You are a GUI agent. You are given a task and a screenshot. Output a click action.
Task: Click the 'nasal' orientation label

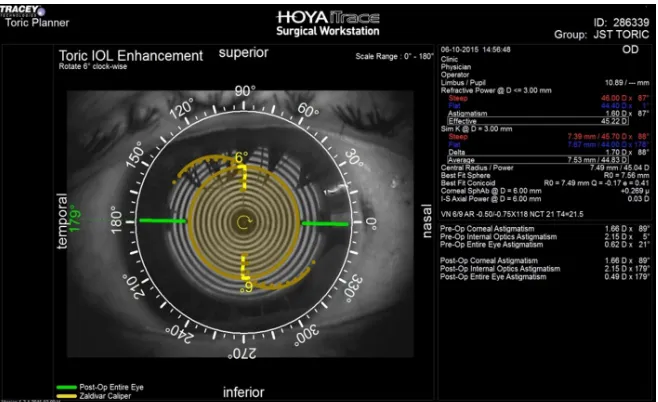(x=426, y=221)
